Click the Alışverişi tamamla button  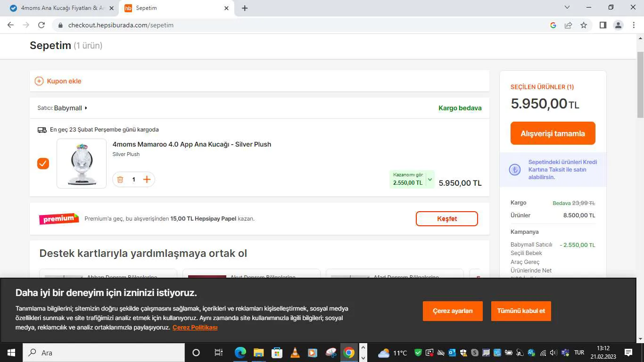pos(553,133)
